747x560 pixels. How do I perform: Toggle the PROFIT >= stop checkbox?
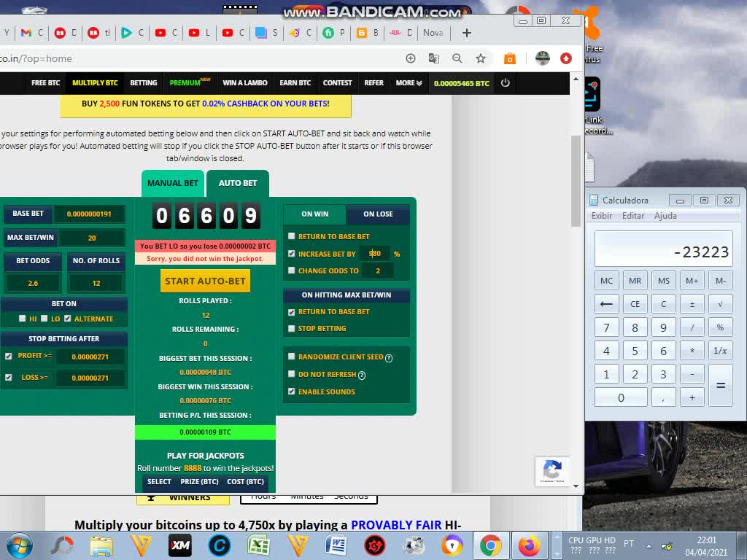[x=9, y=356]
